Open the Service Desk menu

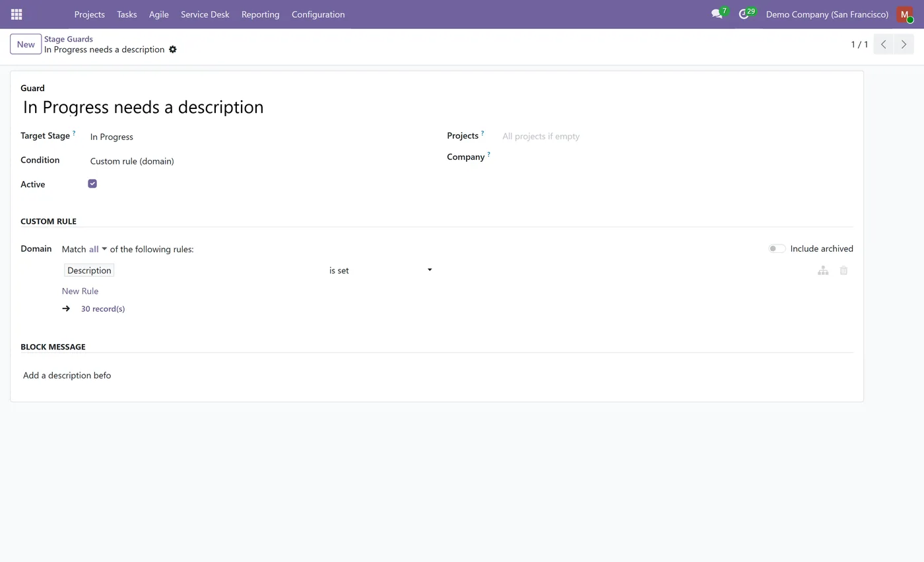tap(205, 14)
